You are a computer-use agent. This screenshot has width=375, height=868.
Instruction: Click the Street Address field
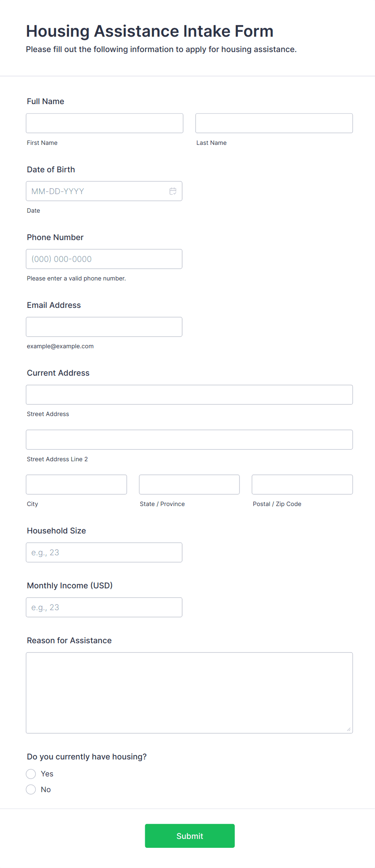click(x=189, y=395)
